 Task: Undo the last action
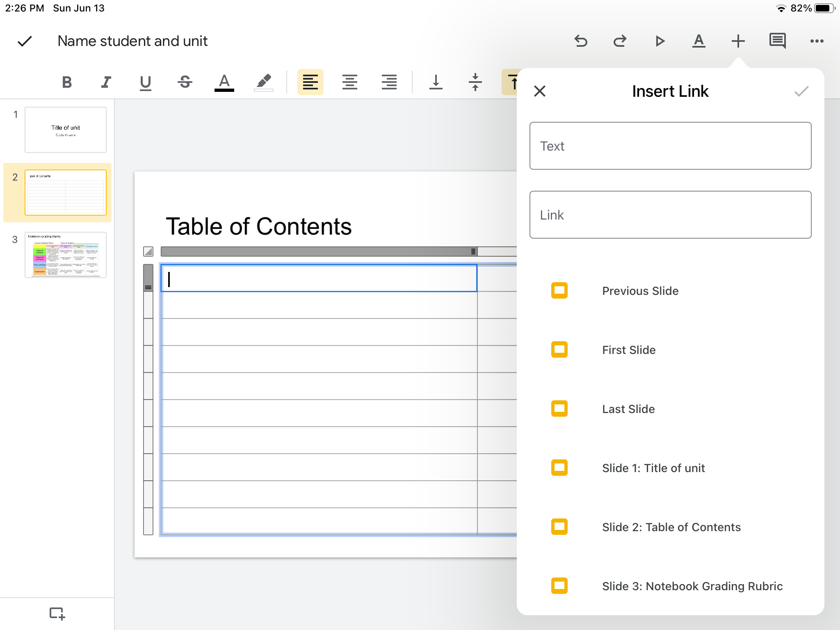click(581, 41)
